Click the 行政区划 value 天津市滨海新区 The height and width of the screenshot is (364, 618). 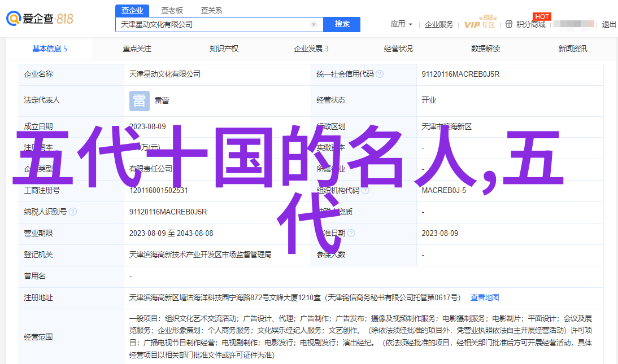point(446,127)
